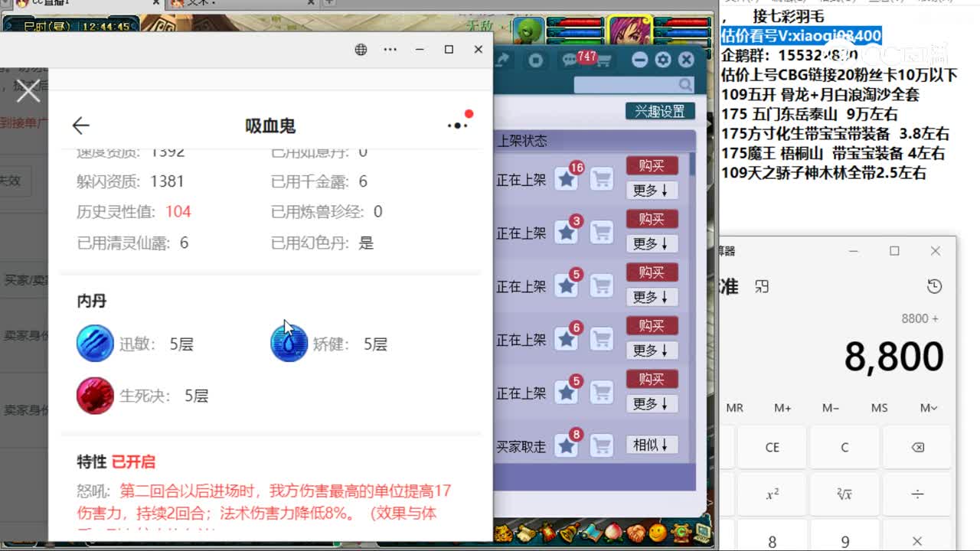Image resolution: width=980 pixels, height=551 pixels.
Task: Click the calculator square root key
Action: click(844, 494)
